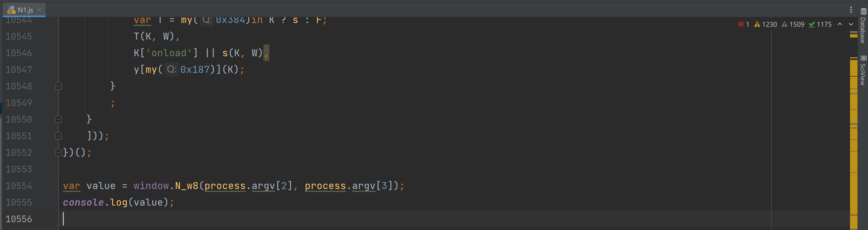Click line number 10545 in gutter
Image resolution: width=868 pixels, height=230 pixels.
[19, 36]
